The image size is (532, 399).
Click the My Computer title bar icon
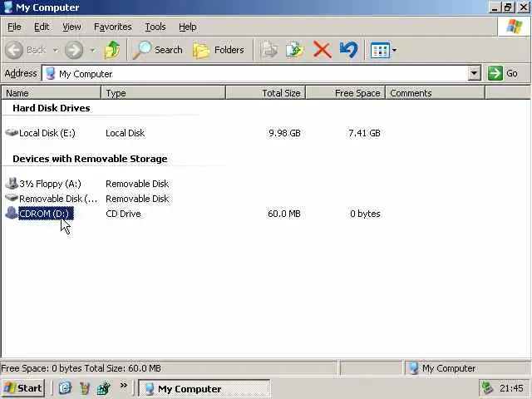tap(7, 7)
